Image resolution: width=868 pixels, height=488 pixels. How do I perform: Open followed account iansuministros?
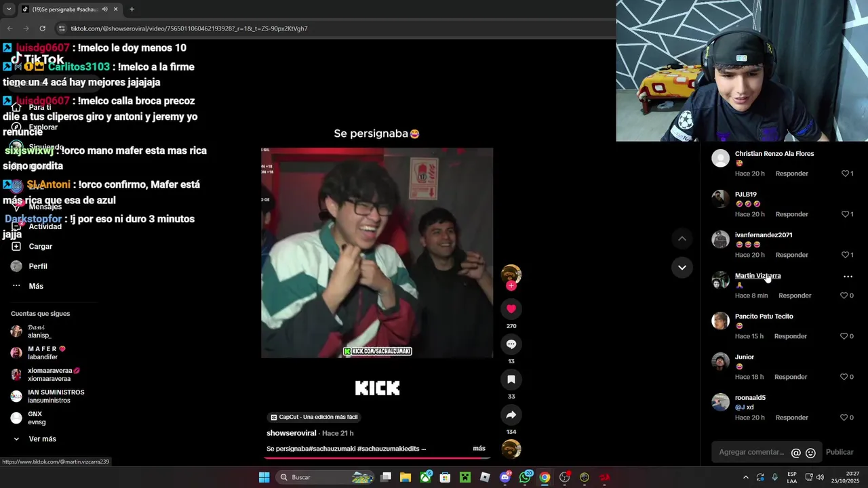tap(47, 396)
